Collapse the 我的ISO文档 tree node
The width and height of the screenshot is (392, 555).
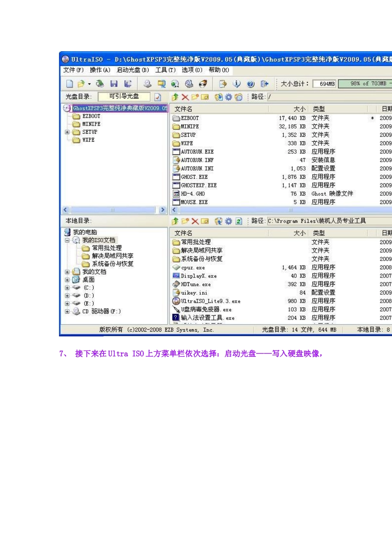tap(67, 240)
